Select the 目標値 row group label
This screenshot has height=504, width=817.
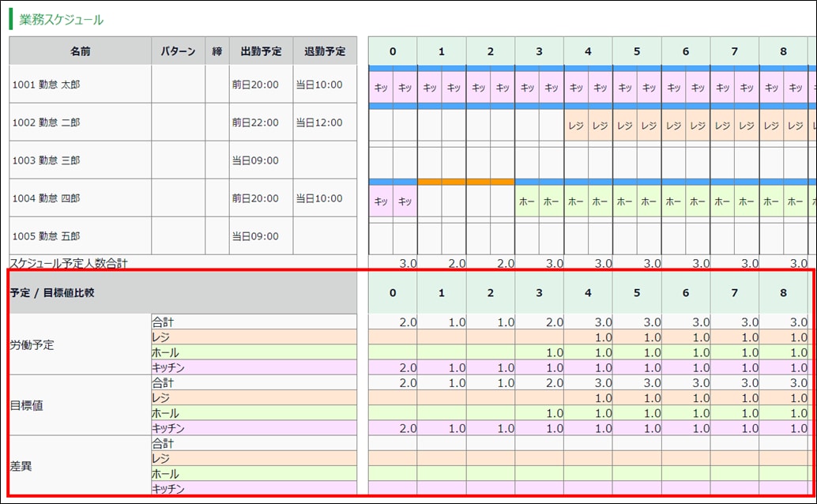[27, 405]
